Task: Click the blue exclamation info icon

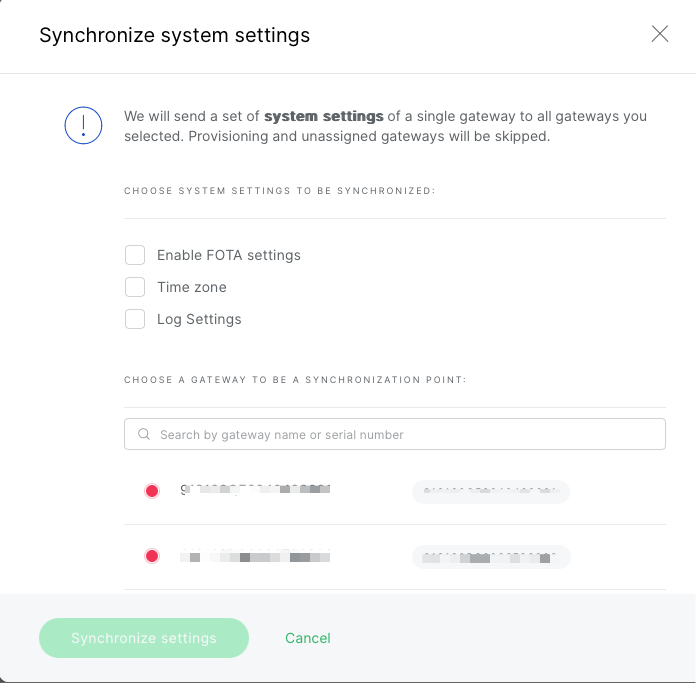Action: click(x=83, y=126)
